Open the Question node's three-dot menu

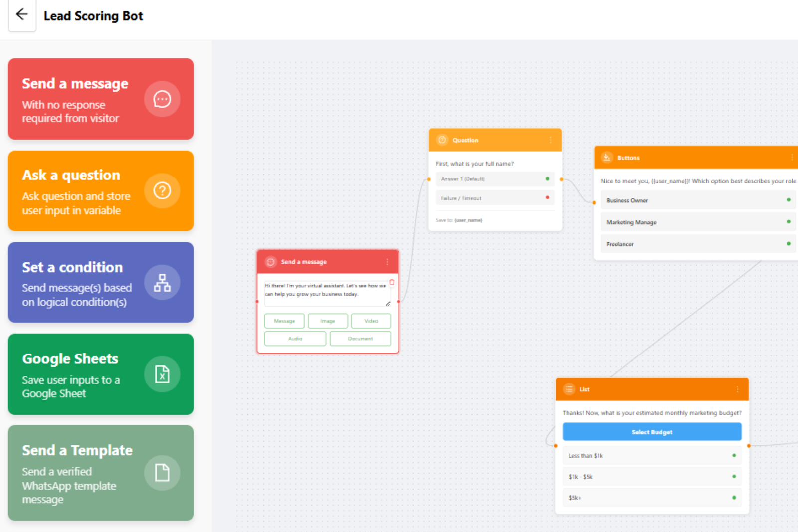[x=551, y=140]
